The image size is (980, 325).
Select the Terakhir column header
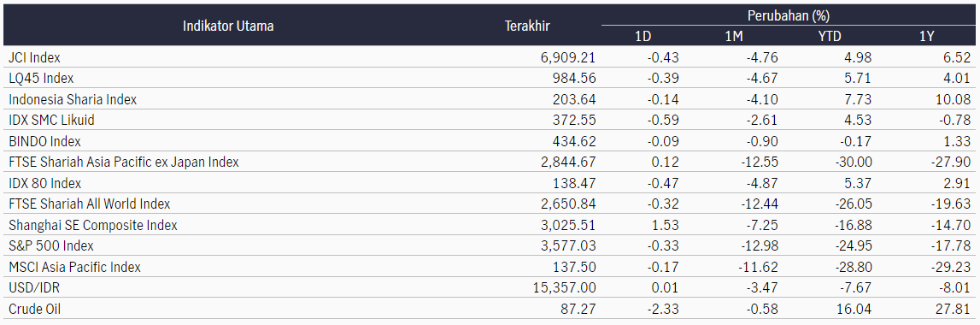[527, 27]
